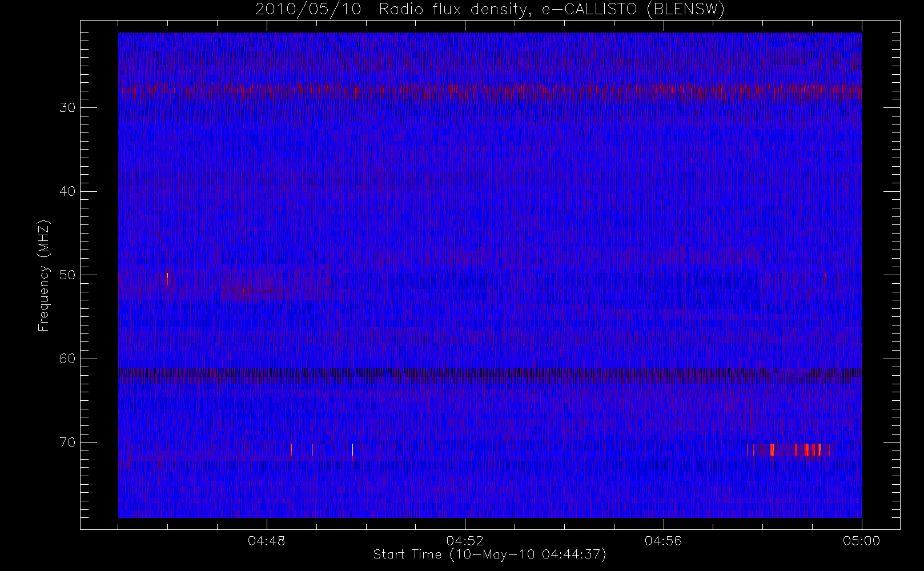Click the 04:48 time tick label
The image size is (924, 571).
coord(267,541)
